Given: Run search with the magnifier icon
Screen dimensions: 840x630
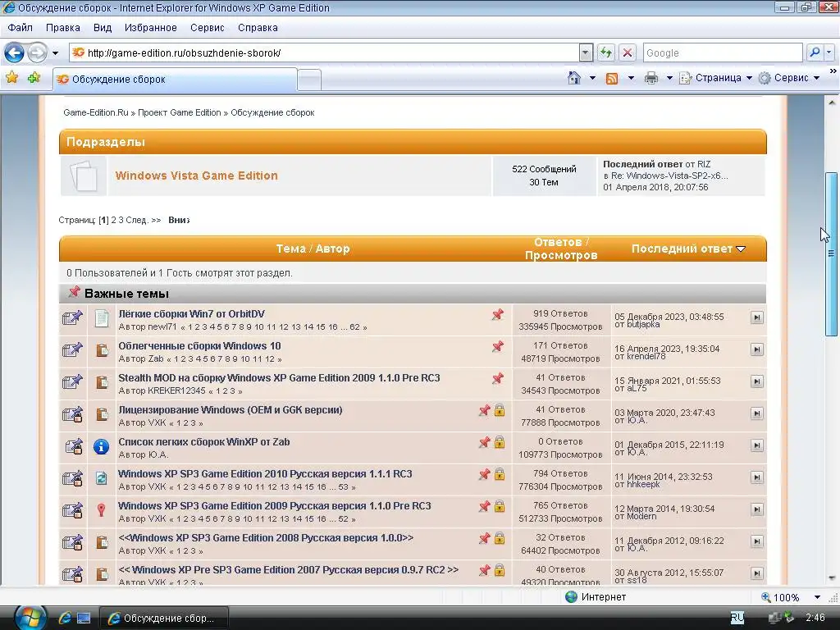Looking at the screenshot, I should click(x=815, y=52).
